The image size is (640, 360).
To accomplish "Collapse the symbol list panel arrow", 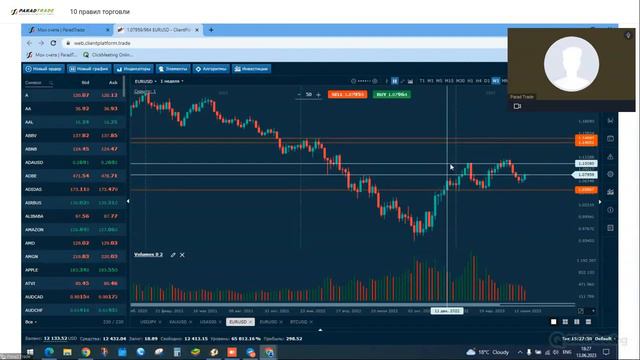I will (x=128, y=201).
